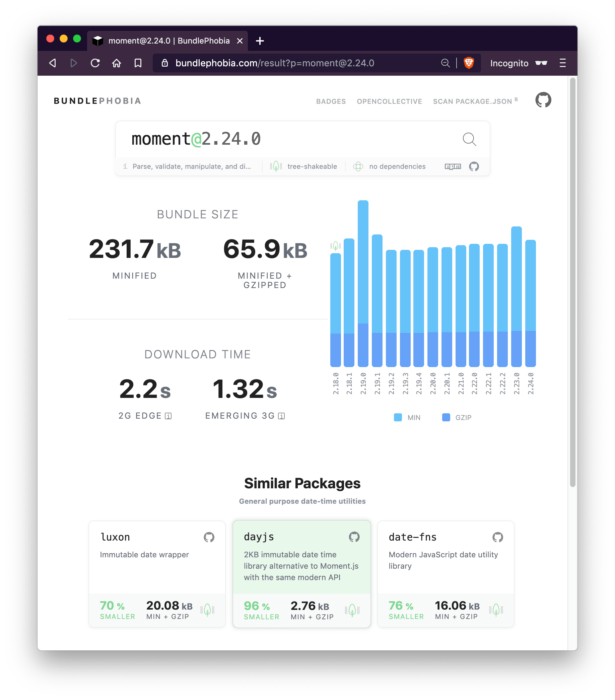
Task: Open the browser hamburger menu
Action: tap(563, 63)
